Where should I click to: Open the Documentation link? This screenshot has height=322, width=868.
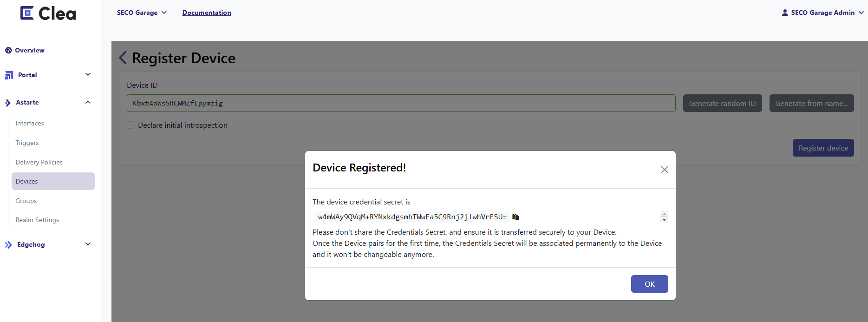[x=207, y=13]
